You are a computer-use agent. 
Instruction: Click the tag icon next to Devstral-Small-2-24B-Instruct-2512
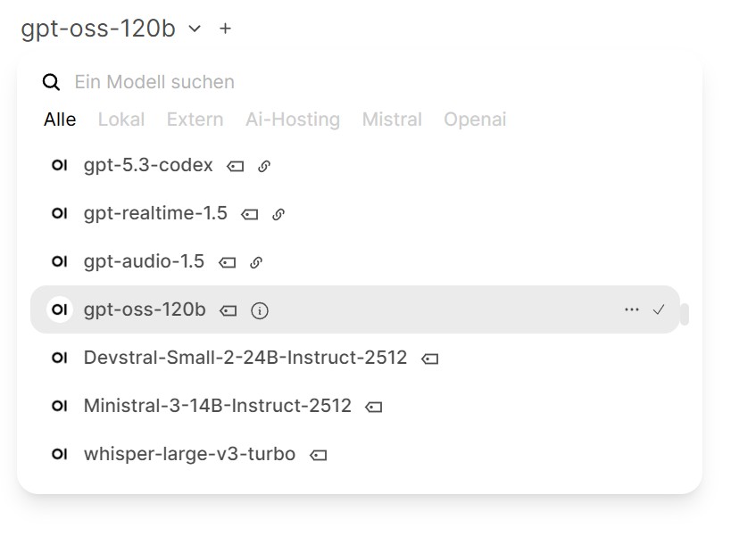pyautogui.click(x=430, y=359)
